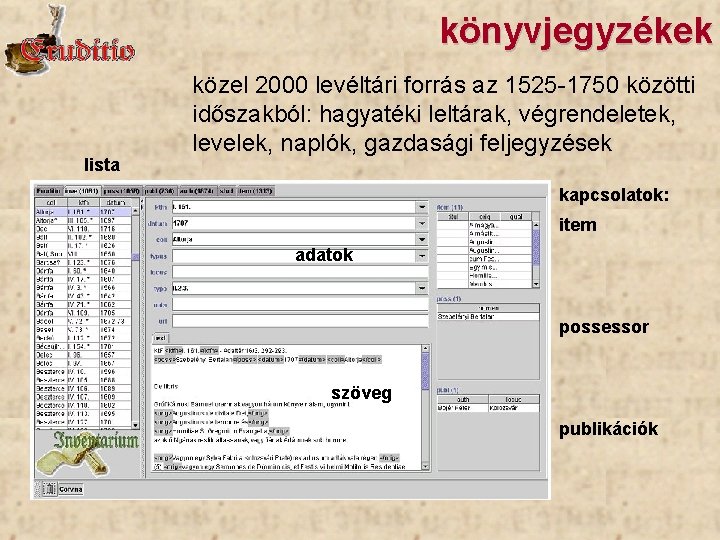Click the item table scroll-down arrow
The width and height of the screenshot is (720, 540).
coord(535,284)
